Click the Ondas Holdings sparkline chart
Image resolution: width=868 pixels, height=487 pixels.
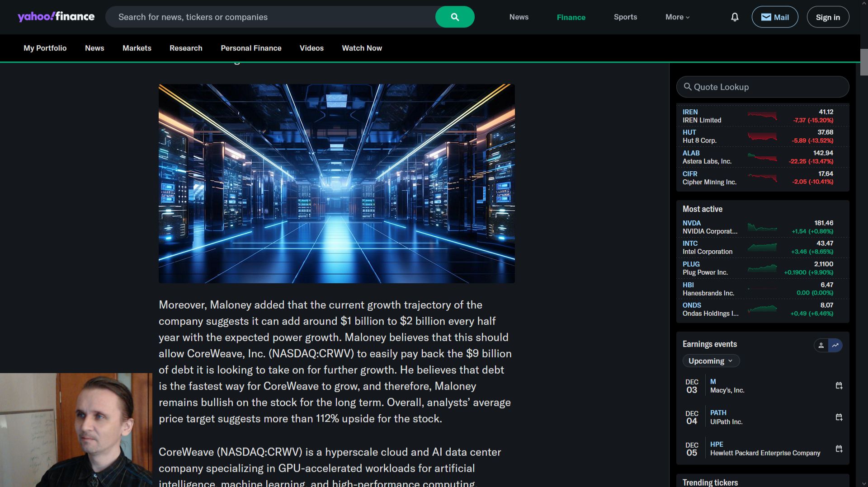pos(762,309)
